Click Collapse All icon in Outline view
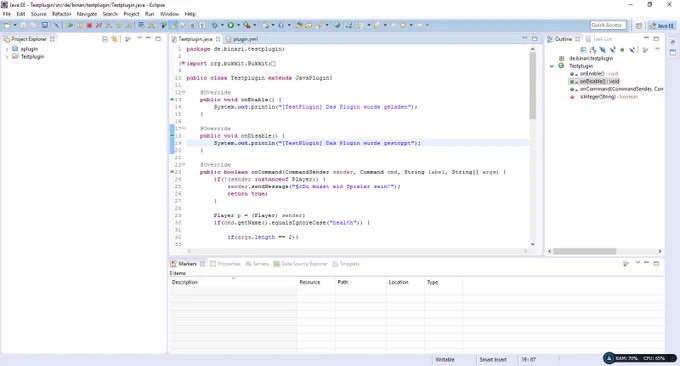The width and height of the screenshot is (680, 366). [x=583, y=50]
